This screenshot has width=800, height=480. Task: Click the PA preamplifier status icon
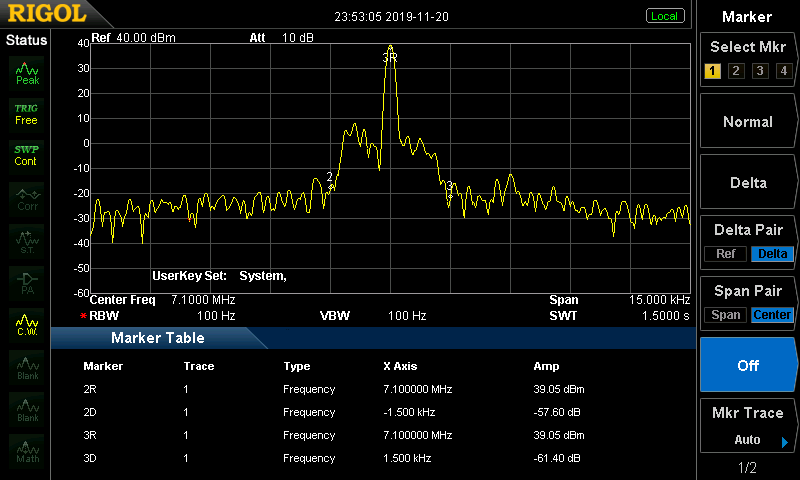[x=27, y=281]
